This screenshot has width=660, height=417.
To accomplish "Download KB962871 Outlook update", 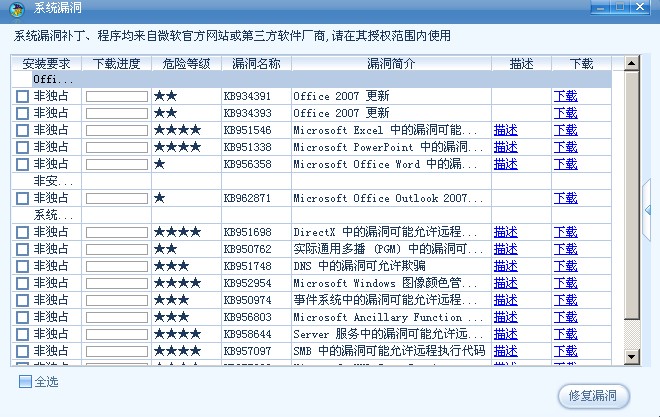I will (565, 198).
